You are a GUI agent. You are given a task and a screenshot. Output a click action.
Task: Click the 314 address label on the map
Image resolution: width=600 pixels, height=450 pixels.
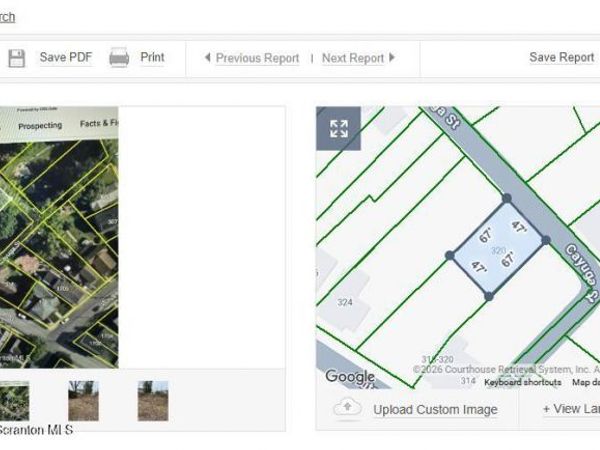(468, 381)
